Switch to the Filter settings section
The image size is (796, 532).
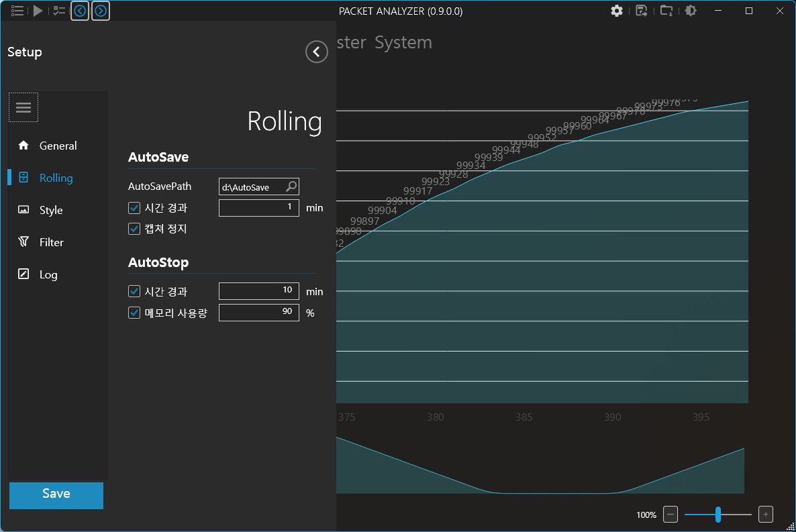coord(51,242)
